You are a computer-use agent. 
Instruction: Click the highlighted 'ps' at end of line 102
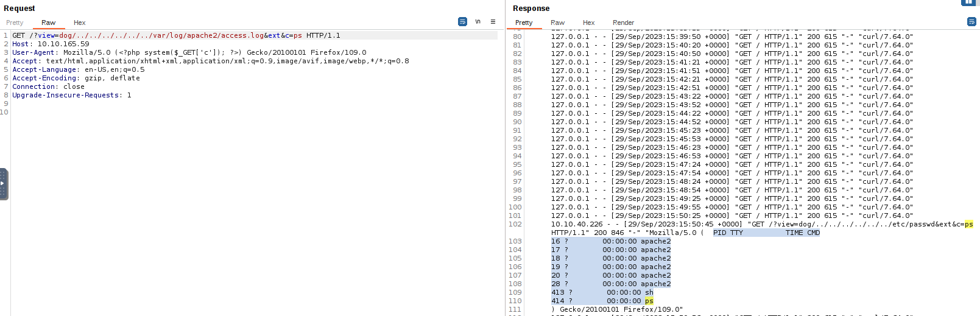click(969, 224)
